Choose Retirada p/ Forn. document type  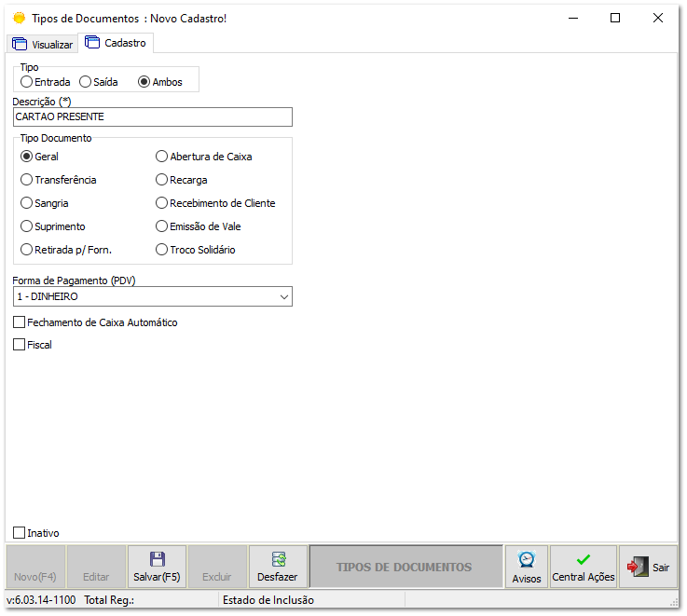[x=26, y=250]
